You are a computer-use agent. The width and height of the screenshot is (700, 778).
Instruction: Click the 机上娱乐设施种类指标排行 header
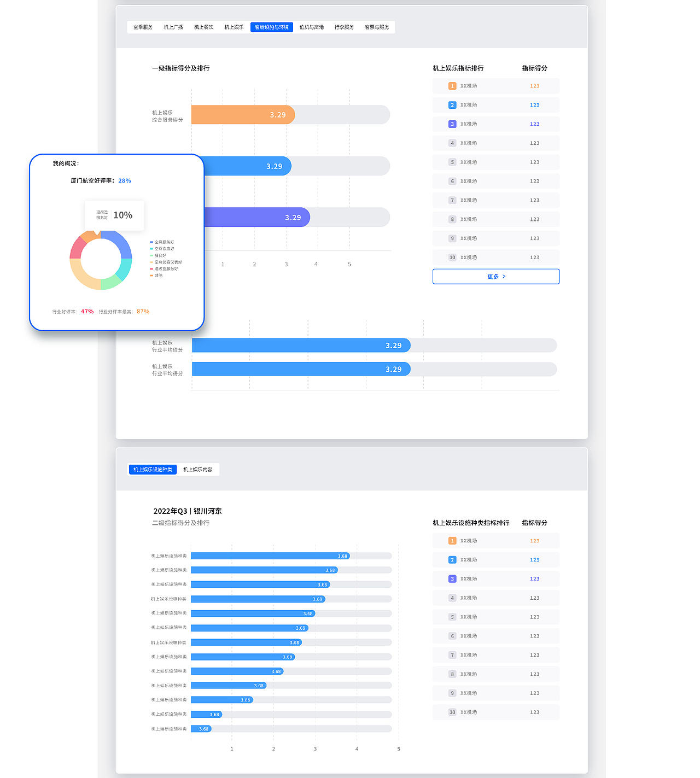pyautogui.click(x=471, y=523)
